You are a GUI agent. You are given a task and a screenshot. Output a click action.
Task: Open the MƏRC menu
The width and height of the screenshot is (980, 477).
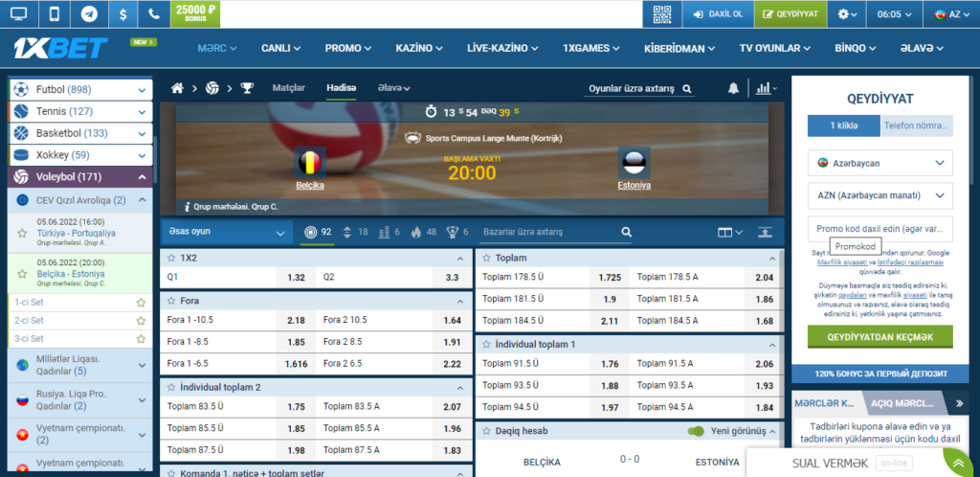pyautogui.click(x=217, y=48)
